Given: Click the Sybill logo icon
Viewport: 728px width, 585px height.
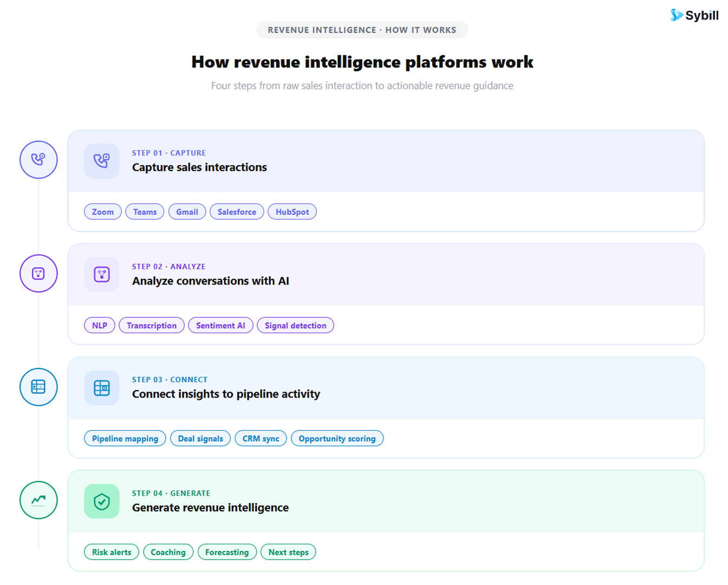Looking at the screenshot, I should pyautogui.click(x=676, y=15).
